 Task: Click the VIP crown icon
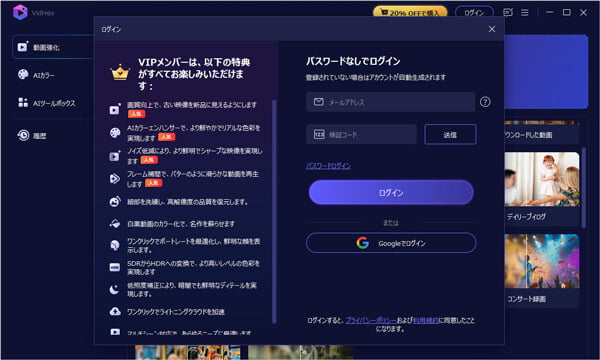pyautogui.click(x=120, y=72)
